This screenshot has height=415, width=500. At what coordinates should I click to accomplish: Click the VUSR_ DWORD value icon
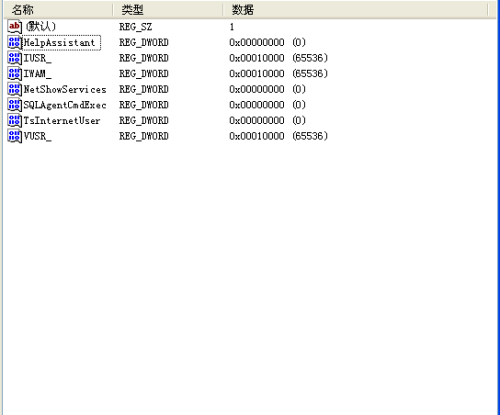point(15,136)
